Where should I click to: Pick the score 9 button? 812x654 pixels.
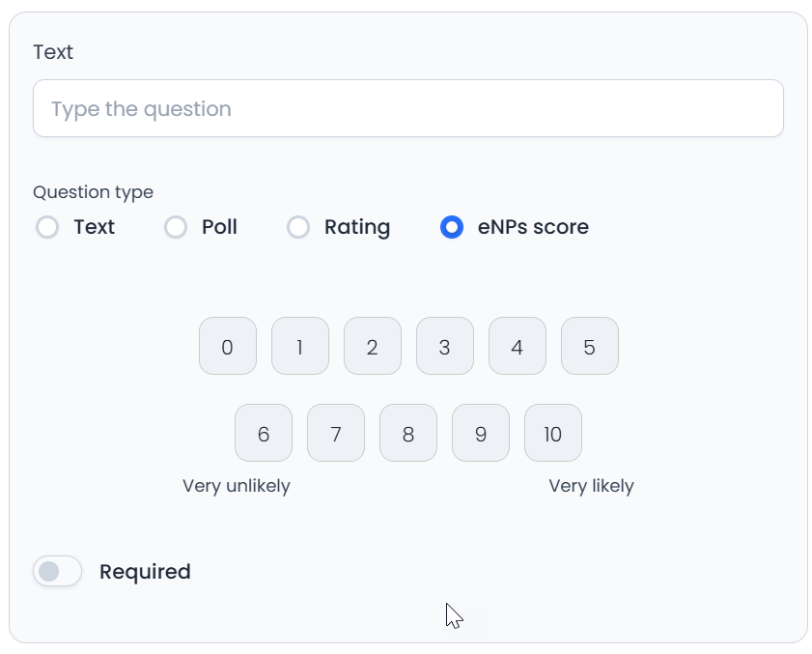point(481,433)
